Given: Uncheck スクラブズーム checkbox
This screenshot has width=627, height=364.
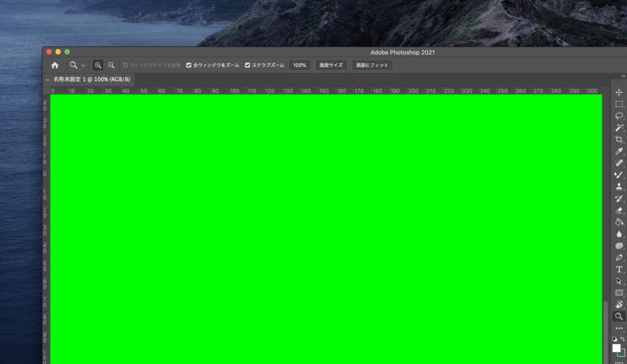Looking at the screenshot, I should 247,65.
